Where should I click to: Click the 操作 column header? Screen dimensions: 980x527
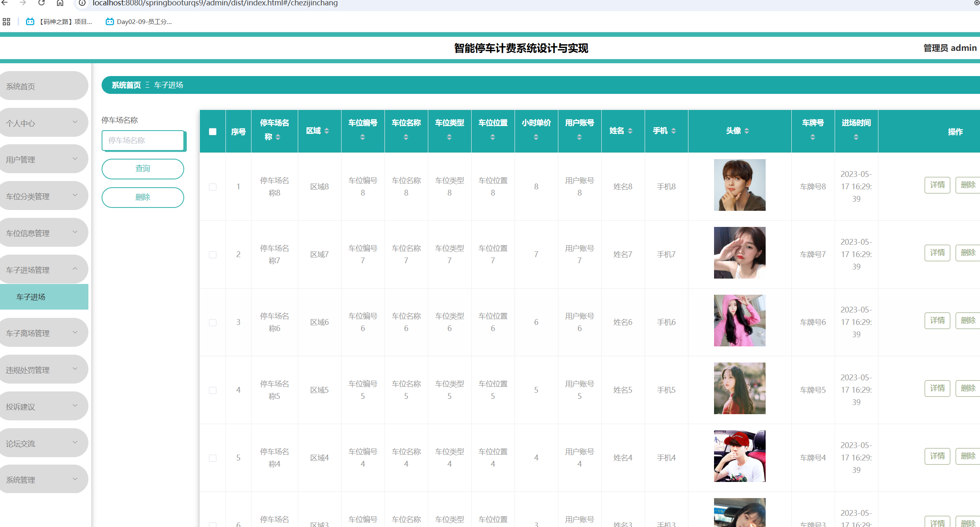pyautogui.click(x=955, y=132)
